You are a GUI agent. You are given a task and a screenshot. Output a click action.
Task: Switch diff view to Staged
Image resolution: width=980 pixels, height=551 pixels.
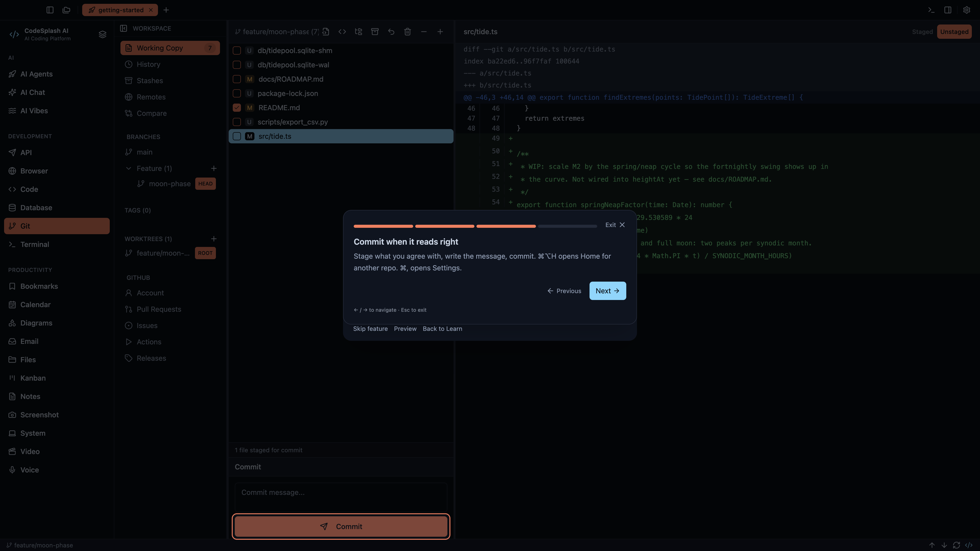(922, 32)
